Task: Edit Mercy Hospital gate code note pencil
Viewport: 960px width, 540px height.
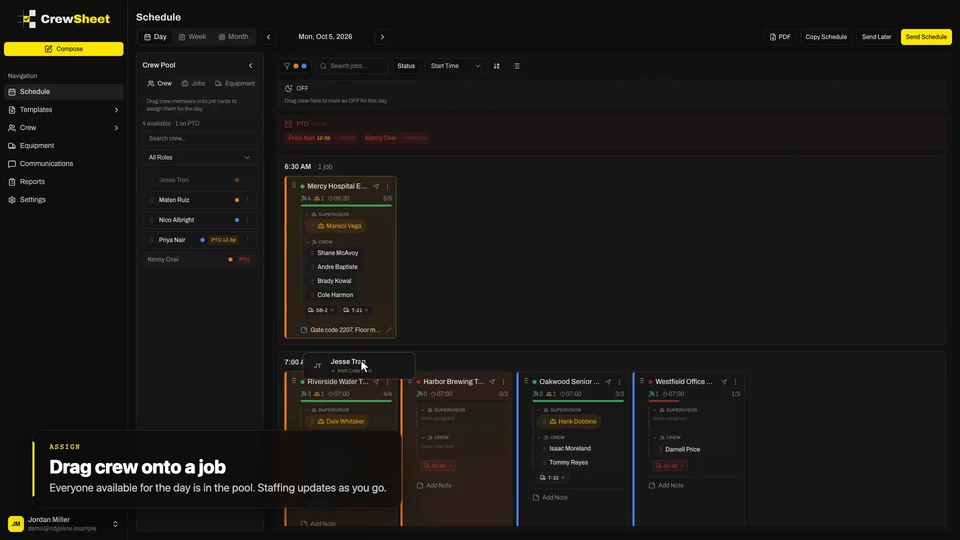Action: [x=388, y=330]
